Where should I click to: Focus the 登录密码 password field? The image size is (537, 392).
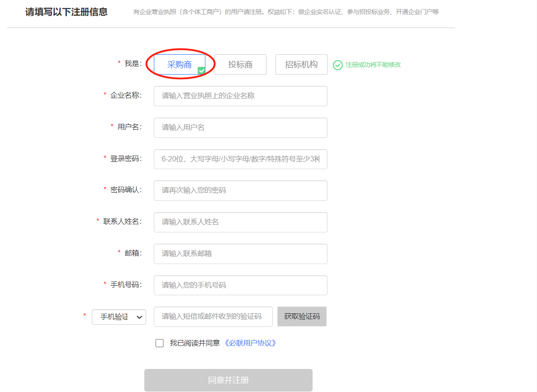[240, 159]
